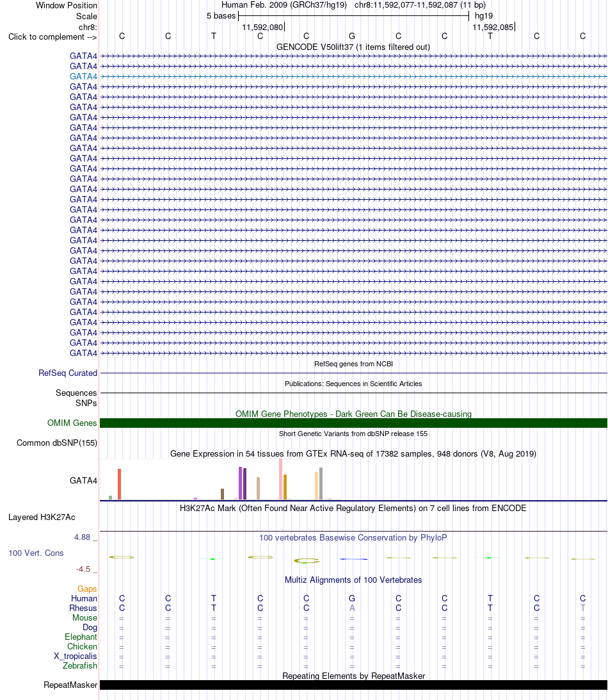Click the "Rhesus" alignment row label
Screen dimensions: 608x700
tap(83, 608)
